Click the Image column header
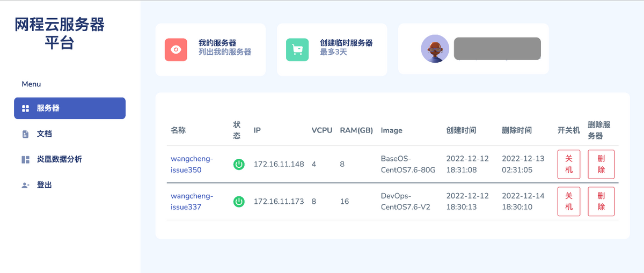Image resolution: width=644 pixels, height=273 pixels. 392,130
